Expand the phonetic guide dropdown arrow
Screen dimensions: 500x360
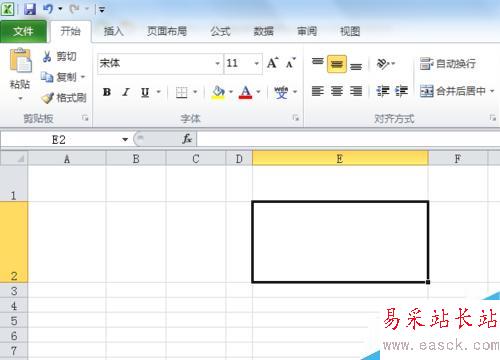point(295,92)
